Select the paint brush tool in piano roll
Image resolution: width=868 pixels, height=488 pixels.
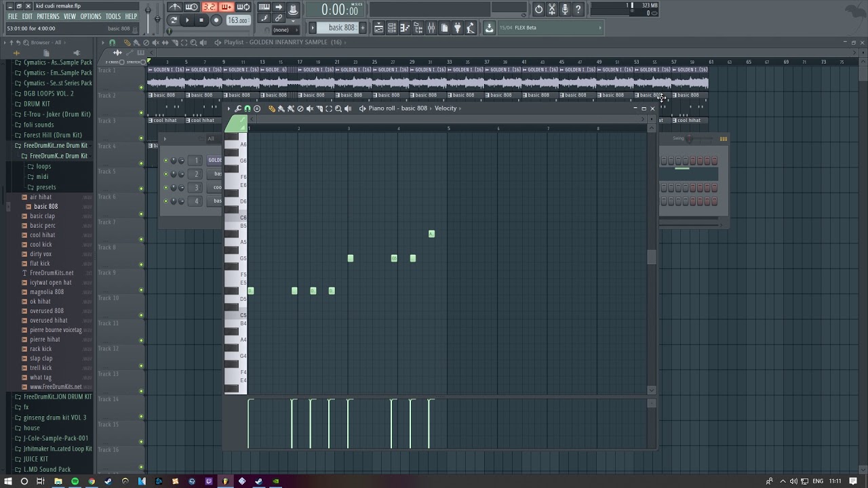(281, 108)
